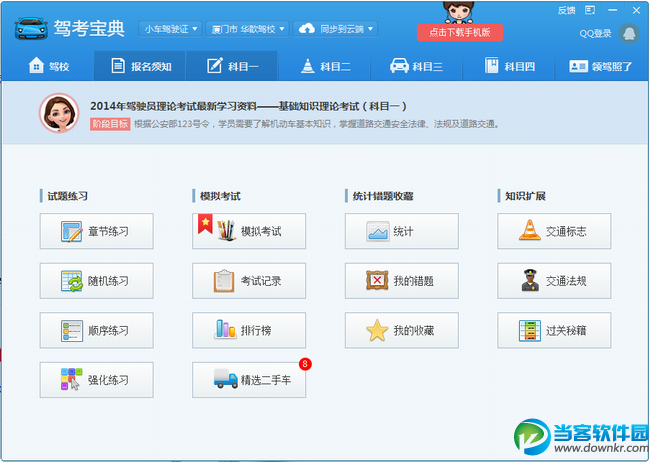Open 顺序练习 sequential practice
Screen dimensions: 650x462
[97, 331]
